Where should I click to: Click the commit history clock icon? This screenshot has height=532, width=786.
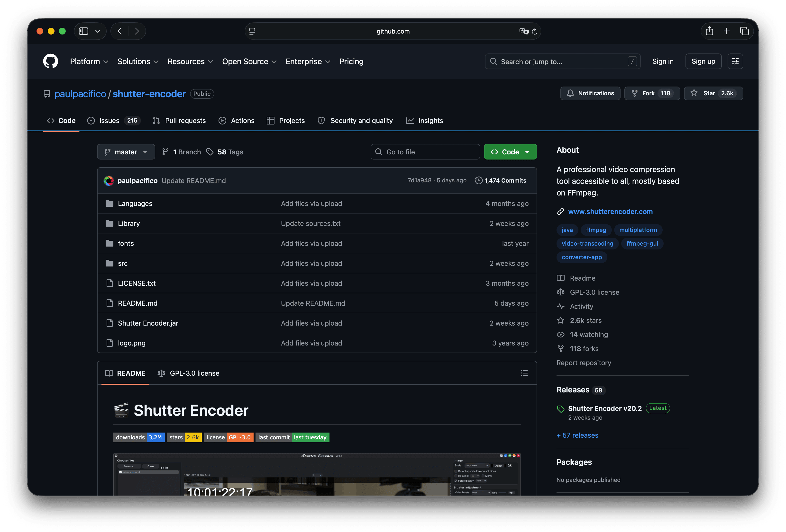(479, 180)
